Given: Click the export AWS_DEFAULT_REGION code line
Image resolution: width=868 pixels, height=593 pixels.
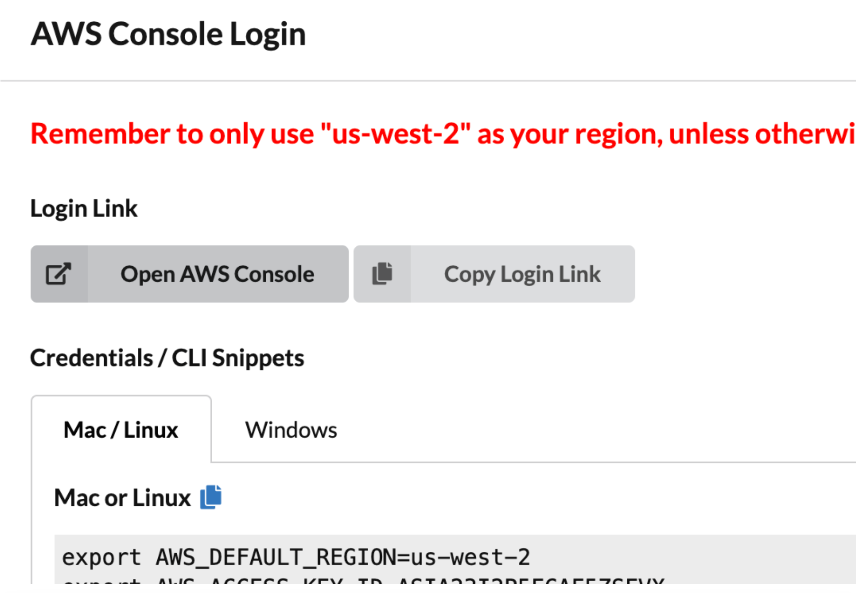Looking at the screenshot, I should point(296,557).
